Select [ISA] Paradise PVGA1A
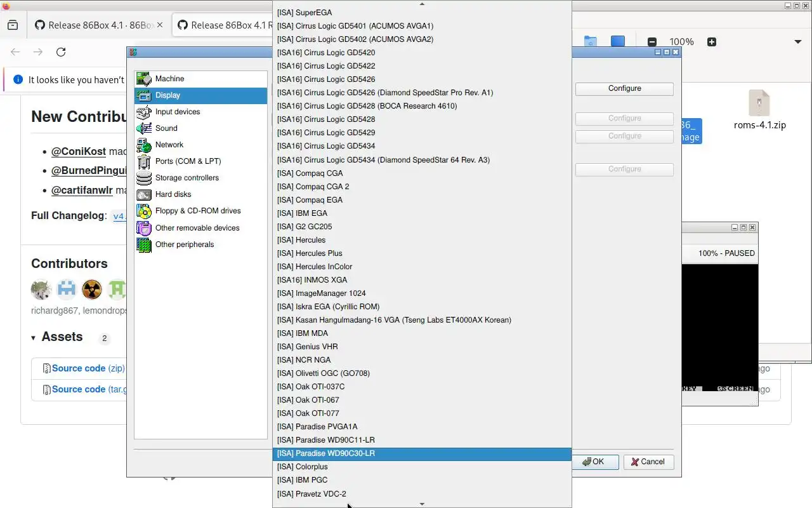 pos(422,427)
